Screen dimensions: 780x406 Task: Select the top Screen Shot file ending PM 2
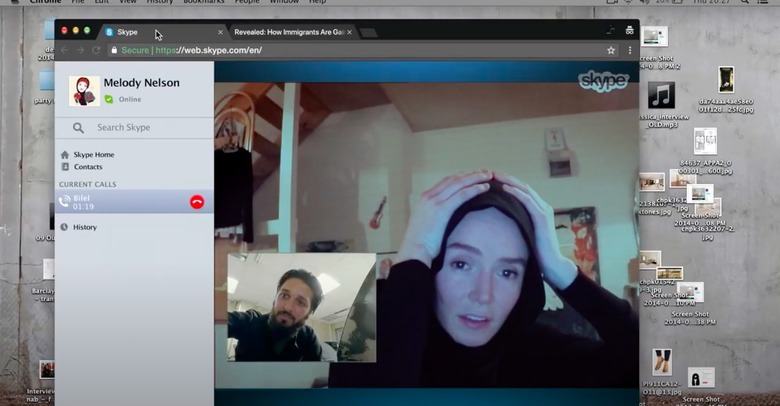coord(654,37)
